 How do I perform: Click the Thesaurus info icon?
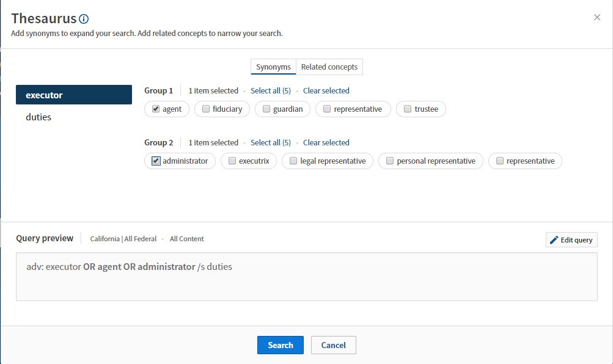pyautogui.click(x=84, y=19)
